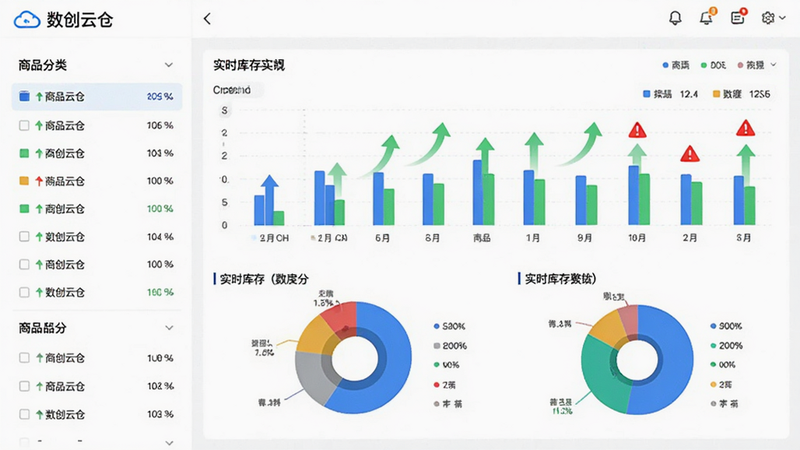The image size is (800, 450).
Task: Toggle the pink-dot series in the top legend
Action: [751, 65]
